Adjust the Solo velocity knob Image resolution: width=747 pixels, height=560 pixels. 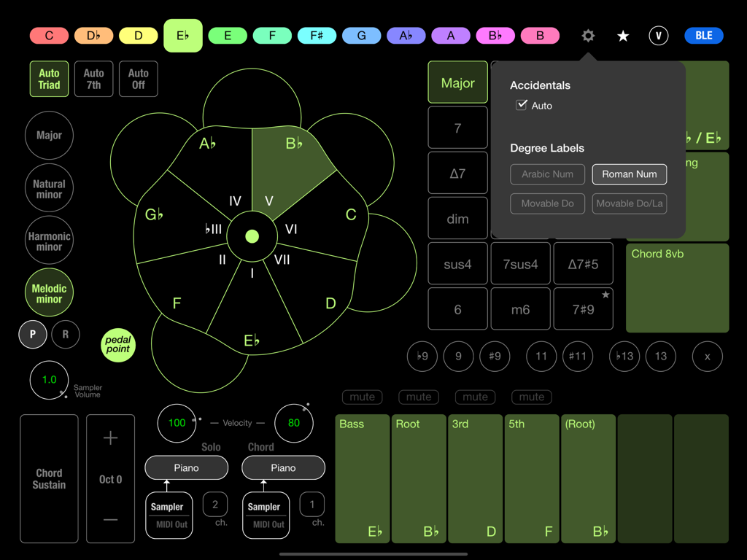tap(176, 423)
